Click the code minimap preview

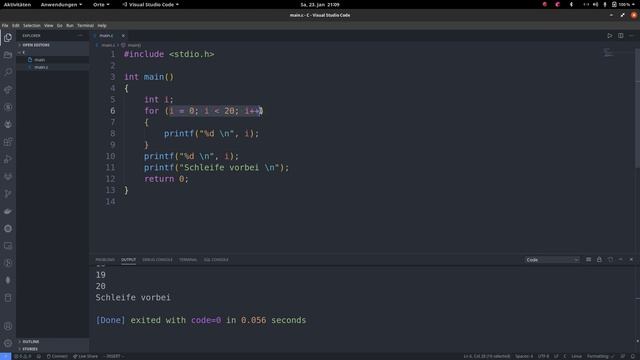click(608, 53)
